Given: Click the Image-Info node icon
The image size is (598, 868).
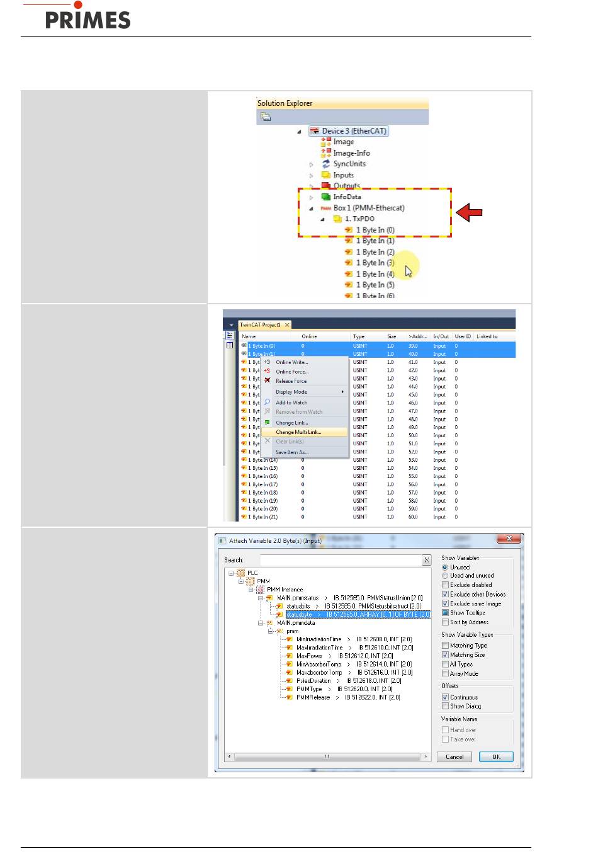Looking at the screenshot, I should 326,152.
